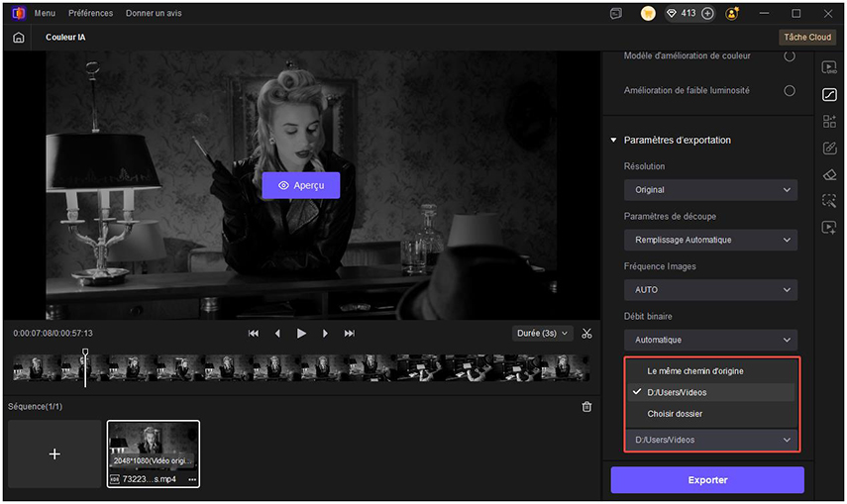Open Fréquence Images AUTO dropdown
This screenshot has width=847, height=504.
click(710, 290)
